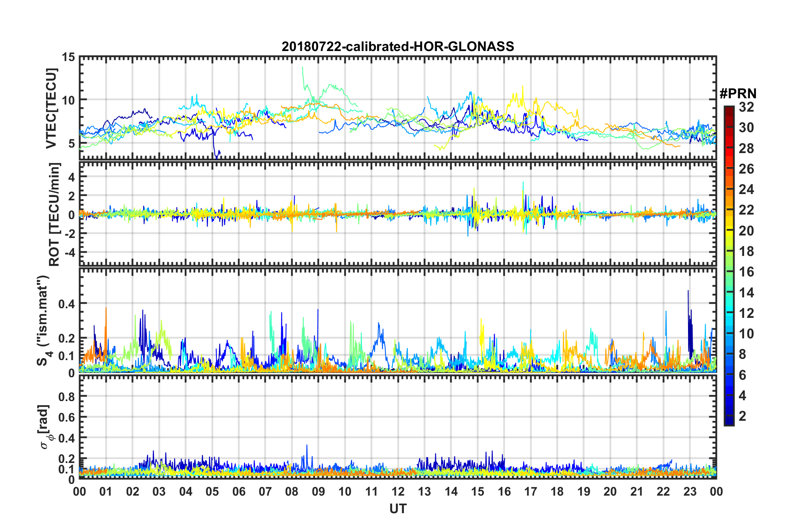Viewport: 796px width, 532px height.
Task: Click the UT x-axis label
Action: click(398, 509)
